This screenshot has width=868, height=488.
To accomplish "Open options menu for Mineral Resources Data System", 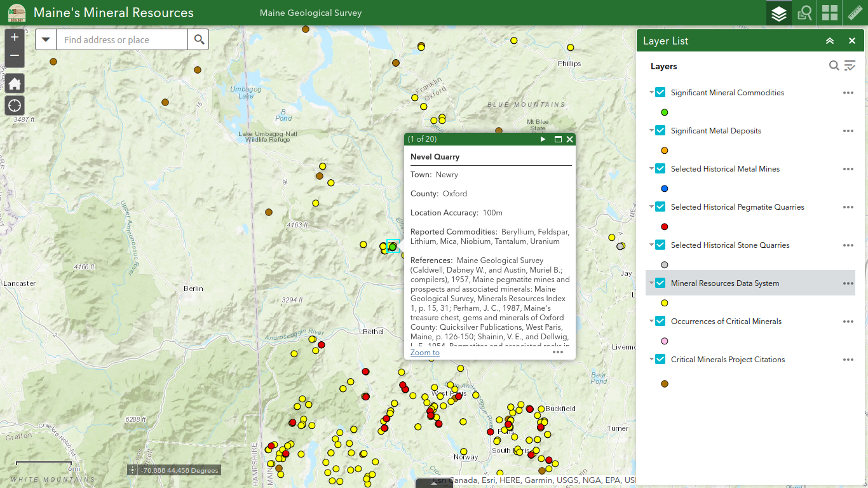I will point(848,283).
